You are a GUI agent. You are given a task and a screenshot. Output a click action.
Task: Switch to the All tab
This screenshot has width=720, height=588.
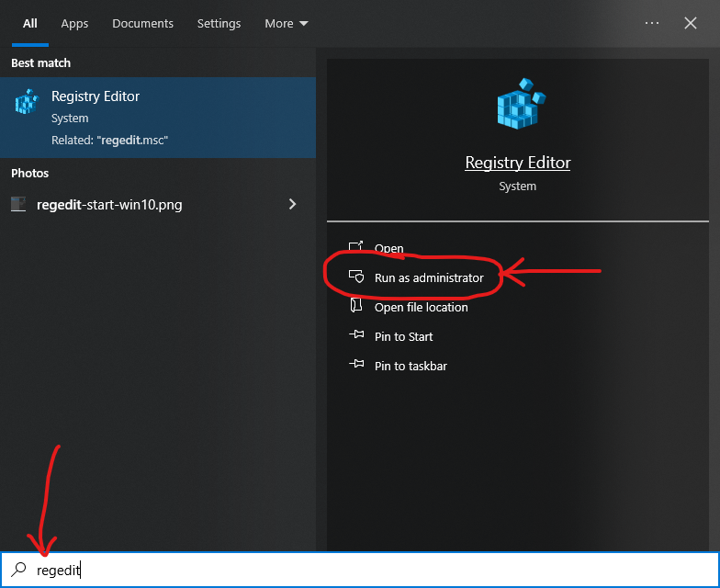point(29,24)
